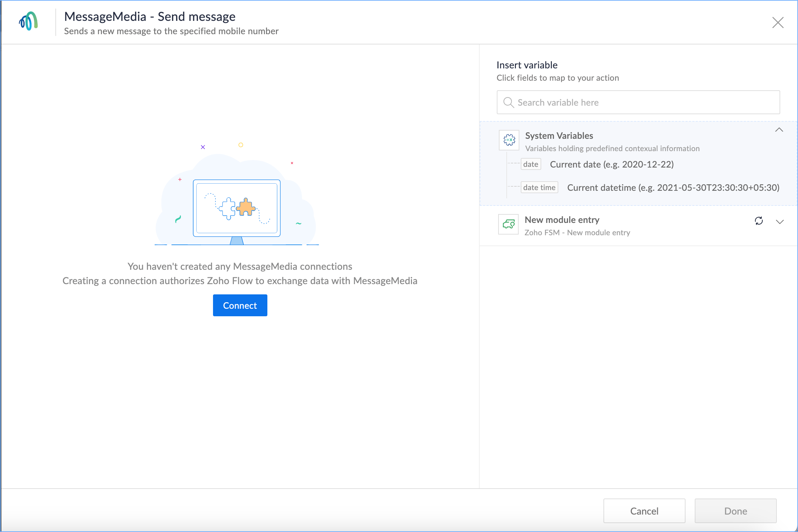
Task: Expand the New module entry section
Action: (780, 222)
